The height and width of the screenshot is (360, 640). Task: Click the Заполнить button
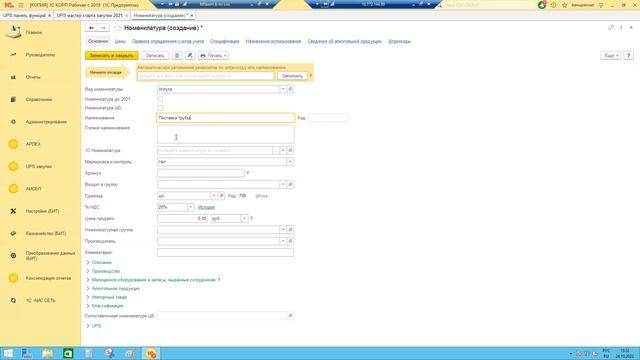click(x=292, y=76)
